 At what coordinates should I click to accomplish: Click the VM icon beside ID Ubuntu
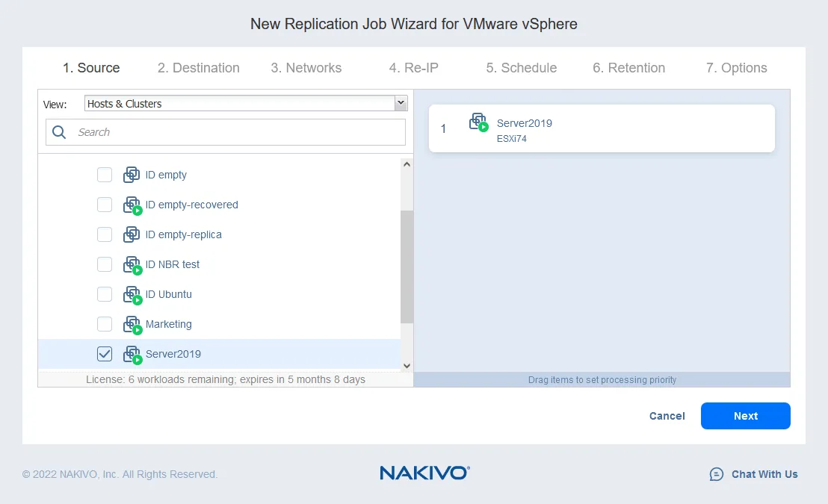(x=132, y=293)
